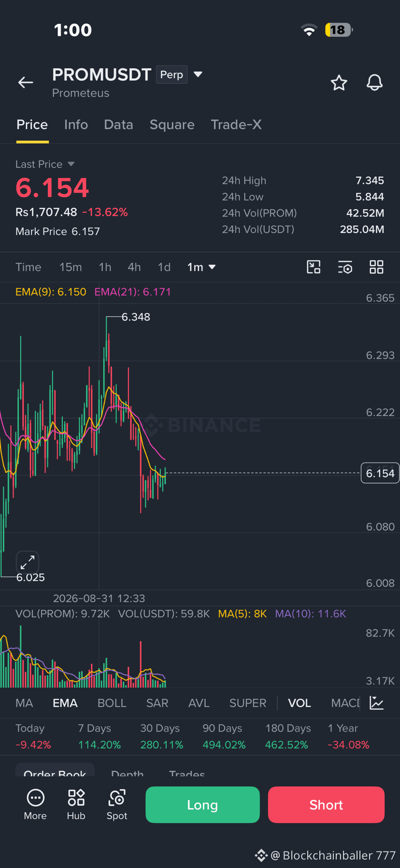
Task: Tap the 180 Days 462.52% performance
Action: point(288,737)
